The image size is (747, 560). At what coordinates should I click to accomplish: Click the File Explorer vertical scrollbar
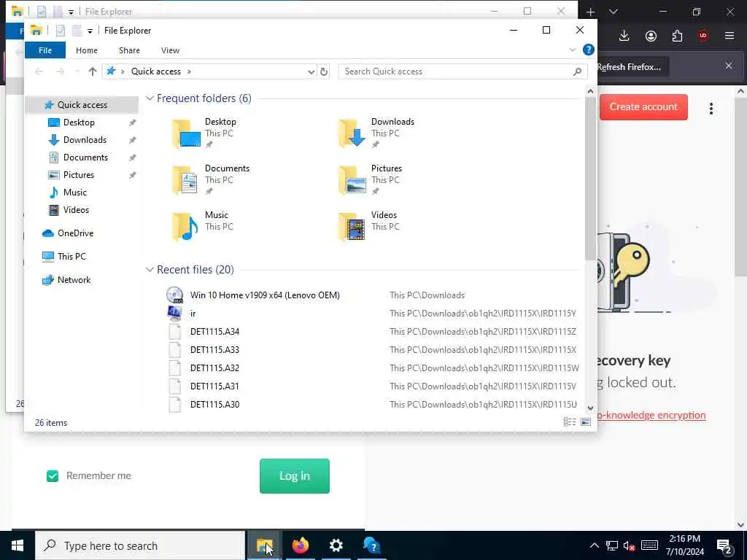click(x=590, y=179)
